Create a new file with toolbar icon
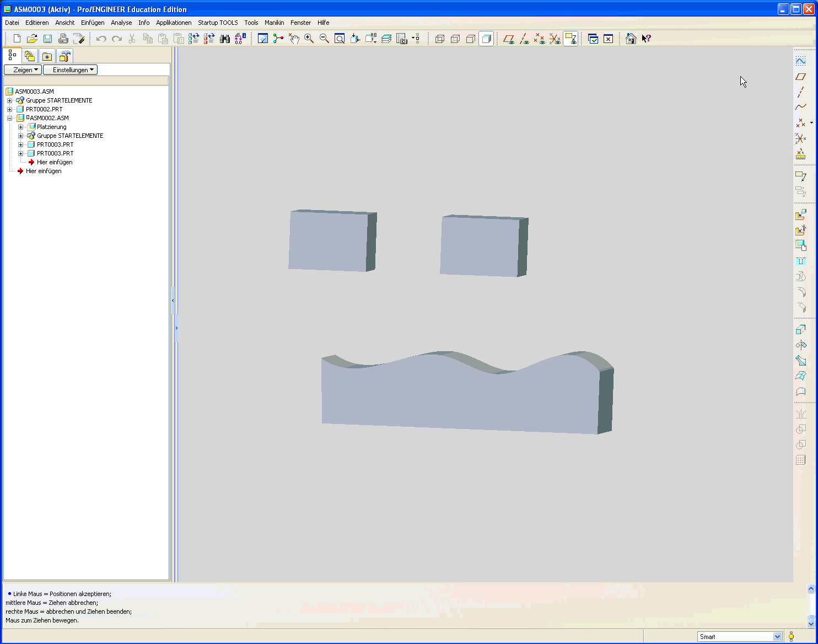Image resolution: width=818 pixels, height=644 pixels. (17, 39)
